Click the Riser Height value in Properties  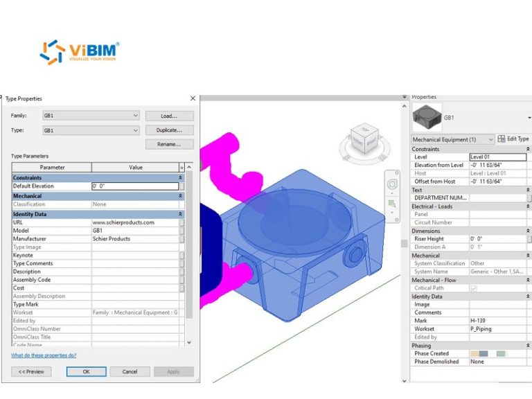pos(498,239)
